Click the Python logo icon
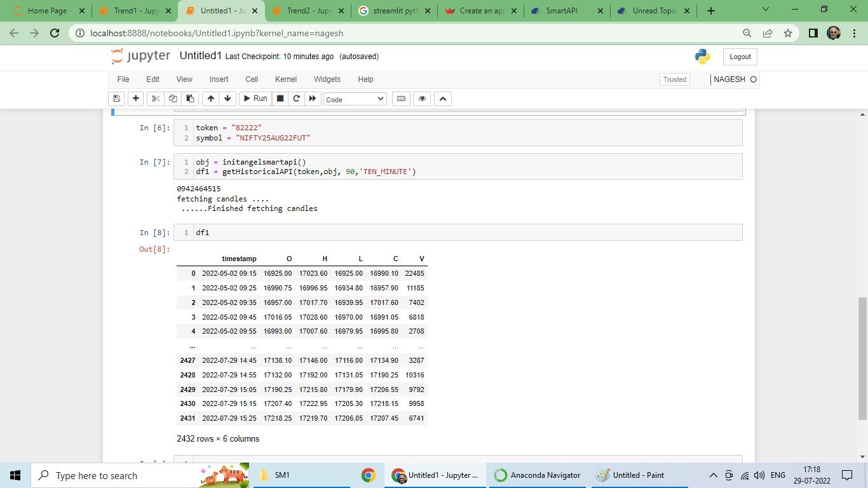868x488 pixels. tap(702, 57)
